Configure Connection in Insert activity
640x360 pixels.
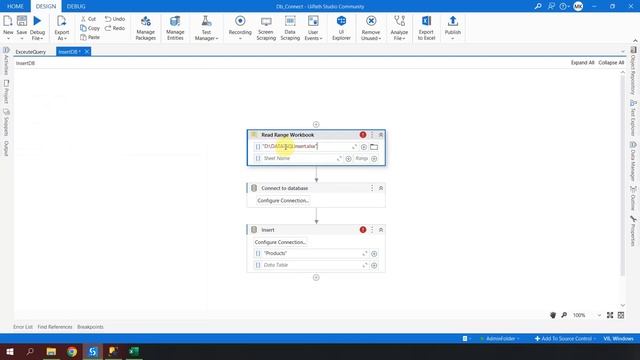click(280, 242)
